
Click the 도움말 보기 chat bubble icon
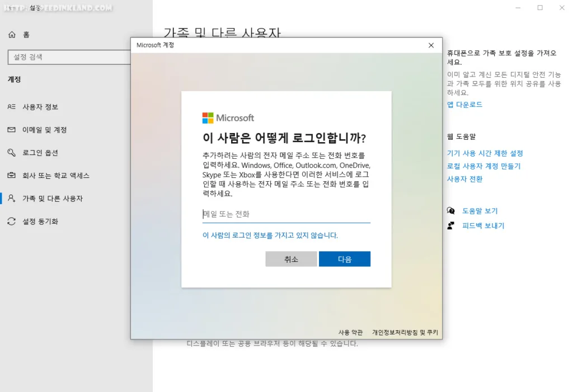[451, 211]
